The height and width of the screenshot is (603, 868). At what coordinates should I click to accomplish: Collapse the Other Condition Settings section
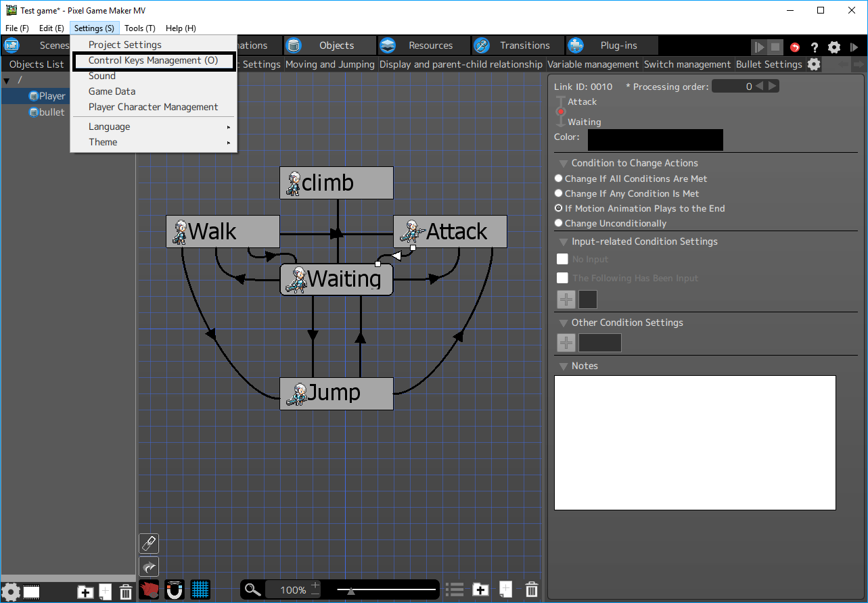(563, 323)
